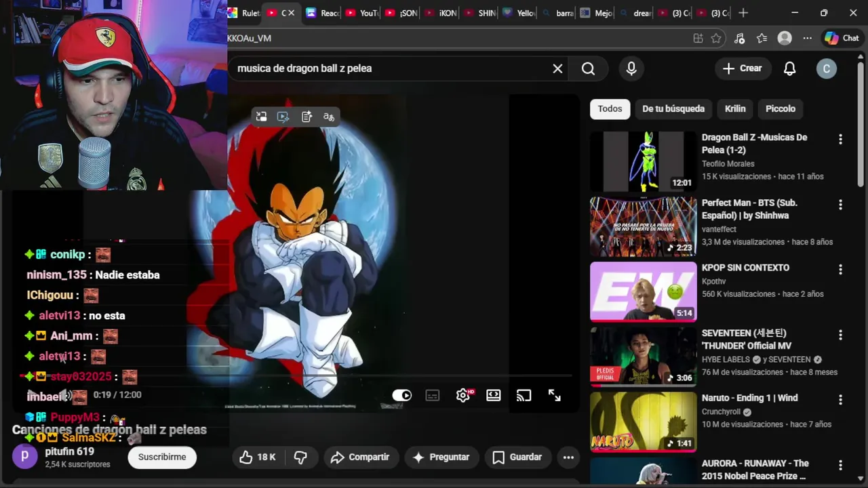Select the Krilin filter chip

[735, 108]
